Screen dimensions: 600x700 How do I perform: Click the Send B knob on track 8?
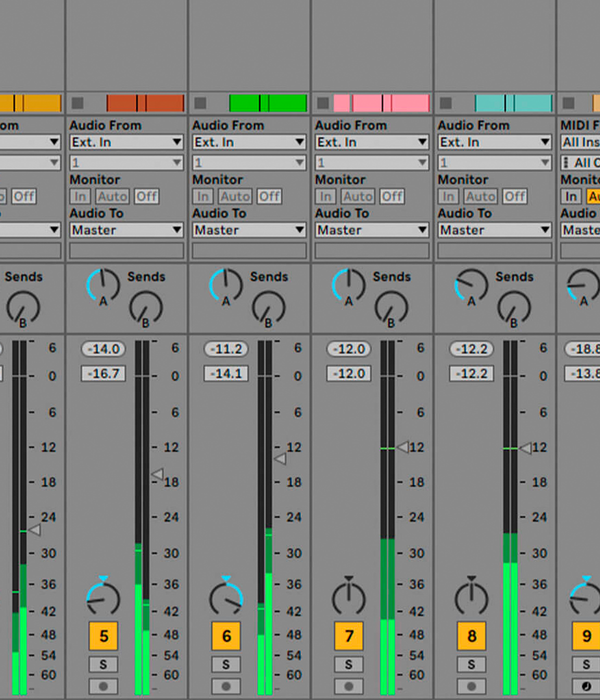pos(513,307)
